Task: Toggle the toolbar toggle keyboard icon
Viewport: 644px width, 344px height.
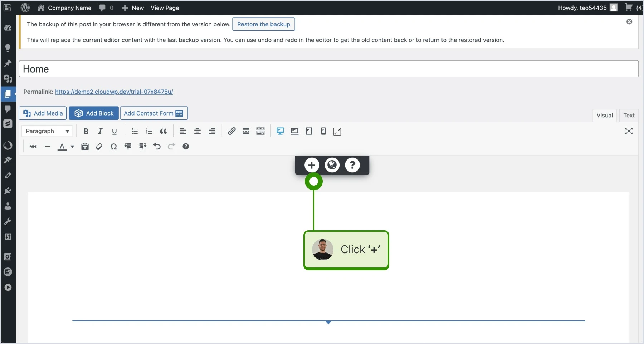Action: pos(260,131)
